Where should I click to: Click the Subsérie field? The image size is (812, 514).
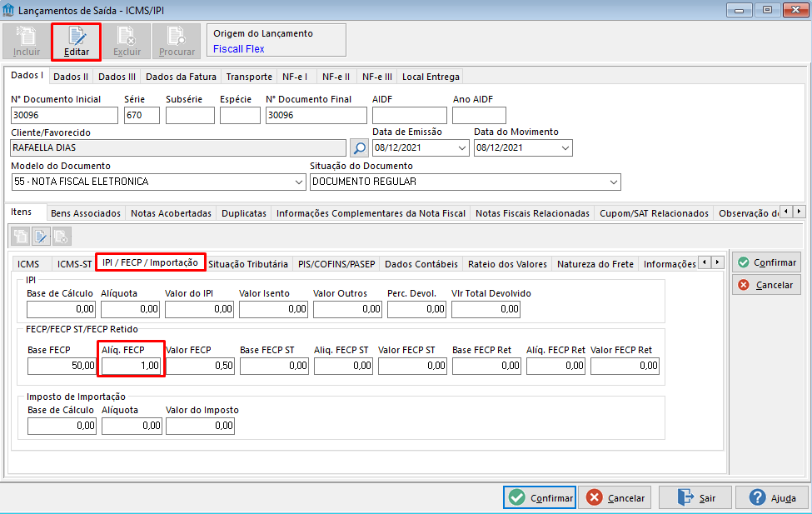coord(190,115)
